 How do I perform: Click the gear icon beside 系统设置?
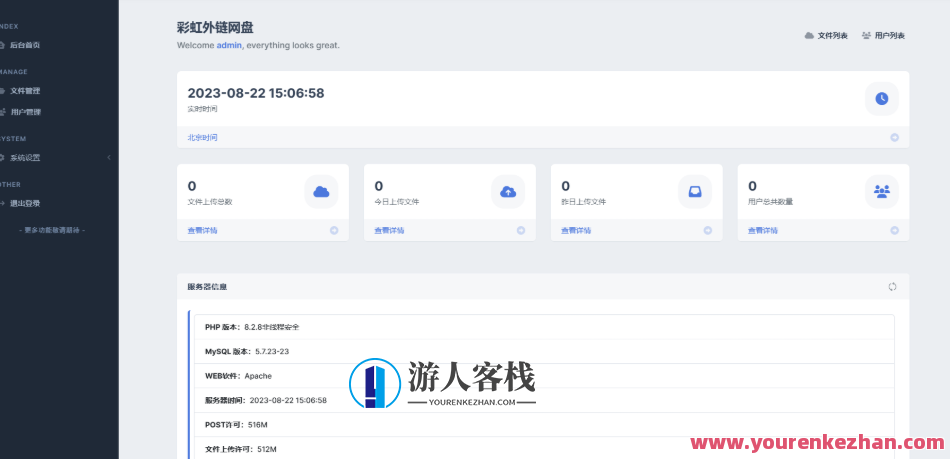point(2,157)
